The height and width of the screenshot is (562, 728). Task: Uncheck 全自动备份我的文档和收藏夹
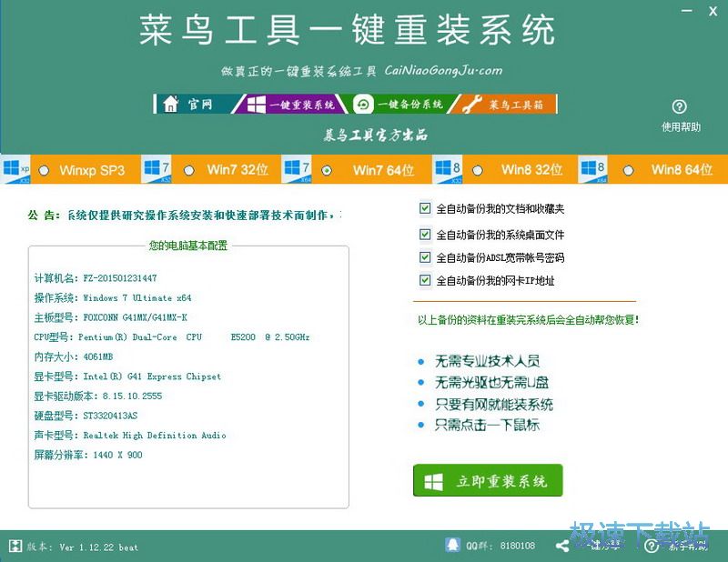tap(425, 207)
